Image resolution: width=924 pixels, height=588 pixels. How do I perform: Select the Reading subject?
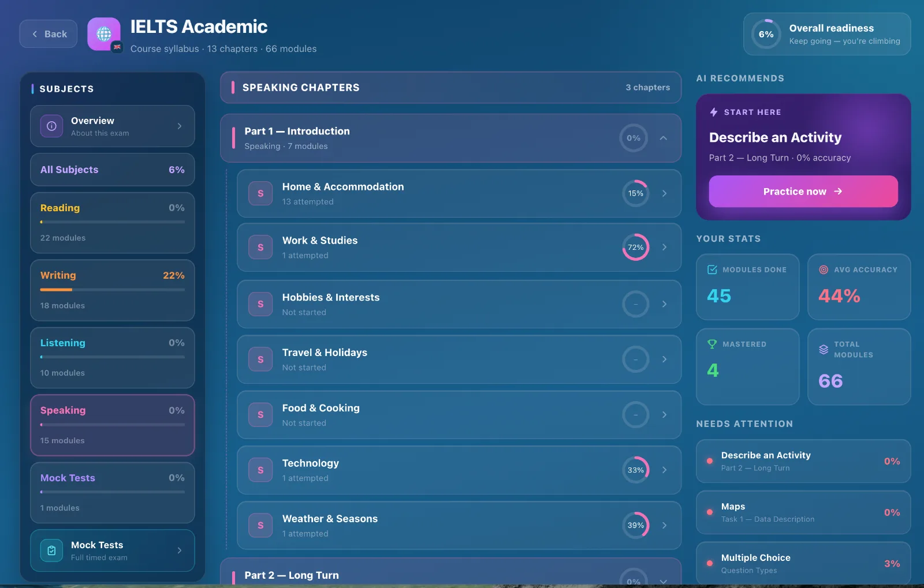(x=113, y=223)
